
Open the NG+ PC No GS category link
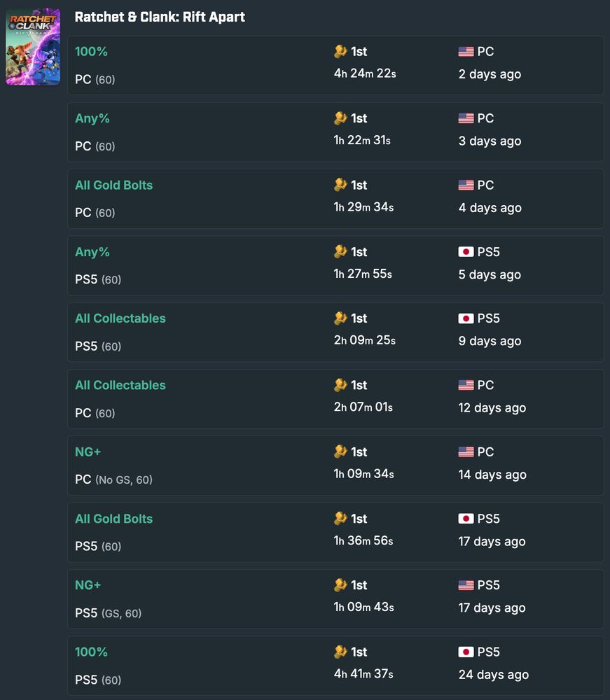[88, 451]
